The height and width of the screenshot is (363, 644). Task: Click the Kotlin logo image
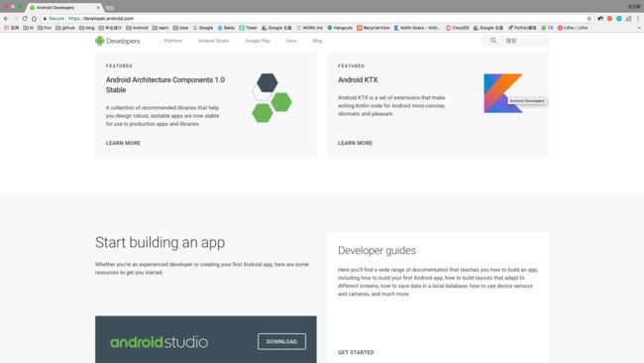pos(503,93)
